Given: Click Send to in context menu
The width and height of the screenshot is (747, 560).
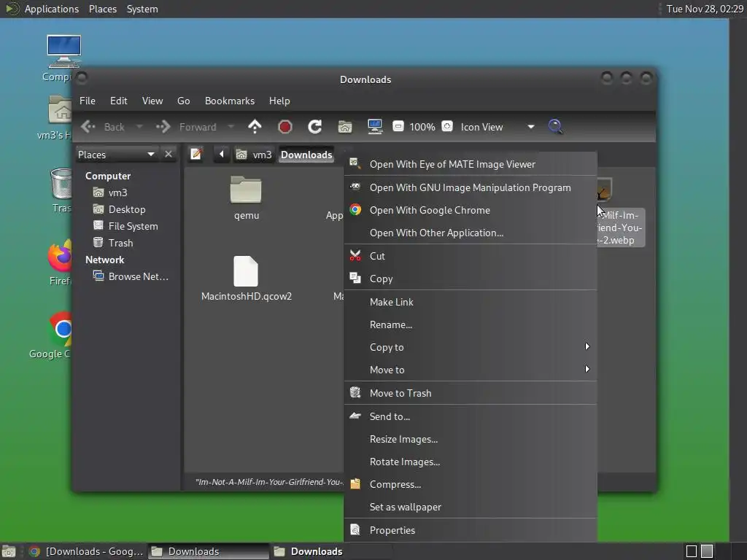Looking at the screenshot, I should pos(471,416).
